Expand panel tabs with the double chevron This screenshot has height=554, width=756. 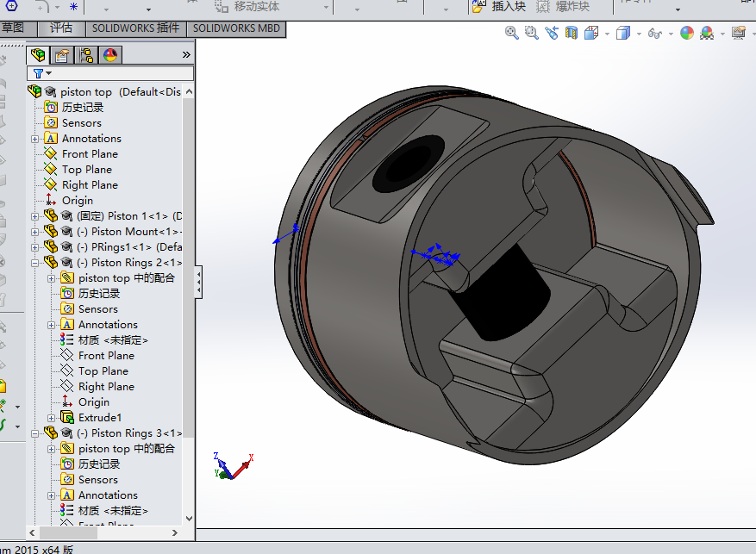(x=186, y=55)
